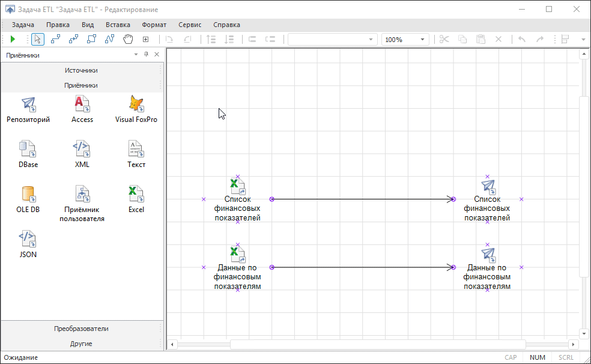Pin the Приёмники panel
Screen dimensions: 591x364
pos(146,55)
